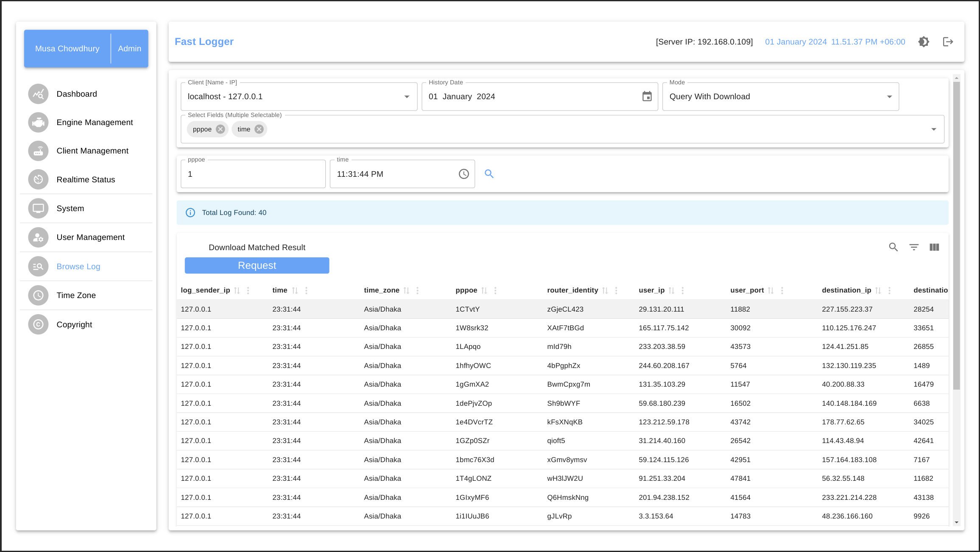This screenshot has height=552, width=980.
Task: Expand the Client Name - IP dropdown
Action: point(407,97)
